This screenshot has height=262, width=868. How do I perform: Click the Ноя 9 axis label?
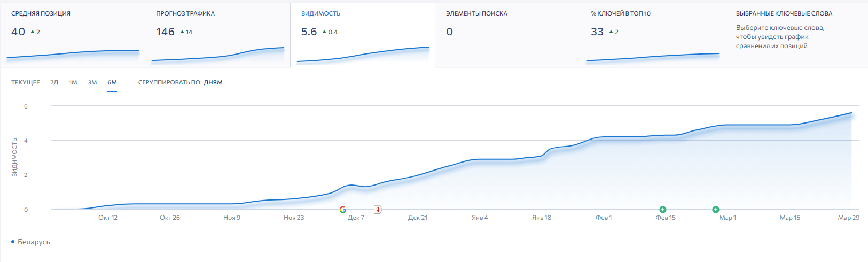[232, 218]
